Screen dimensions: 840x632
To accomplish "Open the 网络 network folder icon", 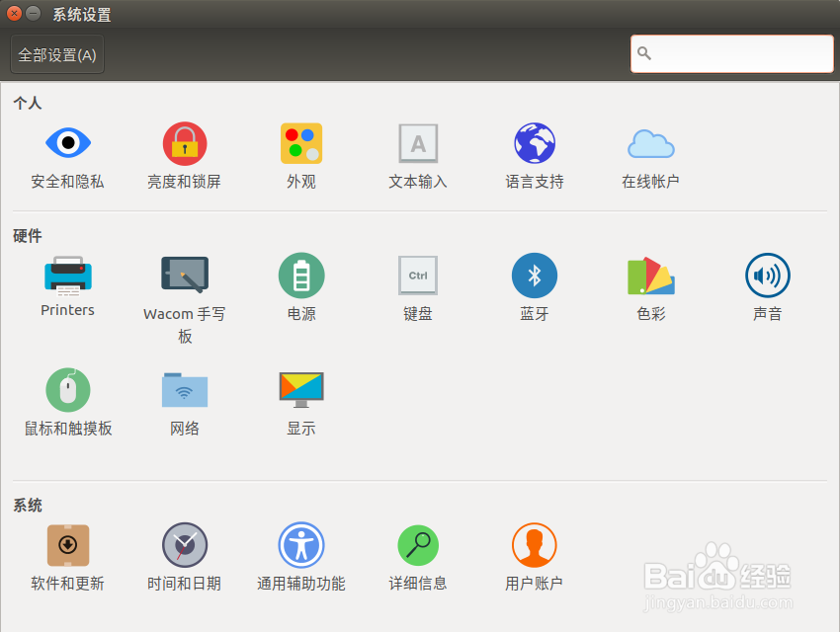I will pyautogui.click(x=185, y=390).
